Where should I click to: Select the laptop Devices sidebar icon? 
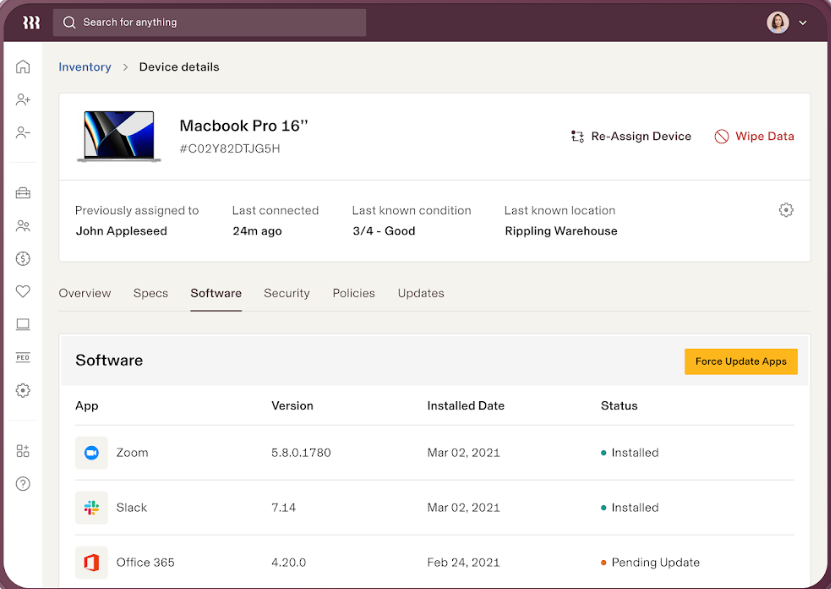(x=23, y=324)
